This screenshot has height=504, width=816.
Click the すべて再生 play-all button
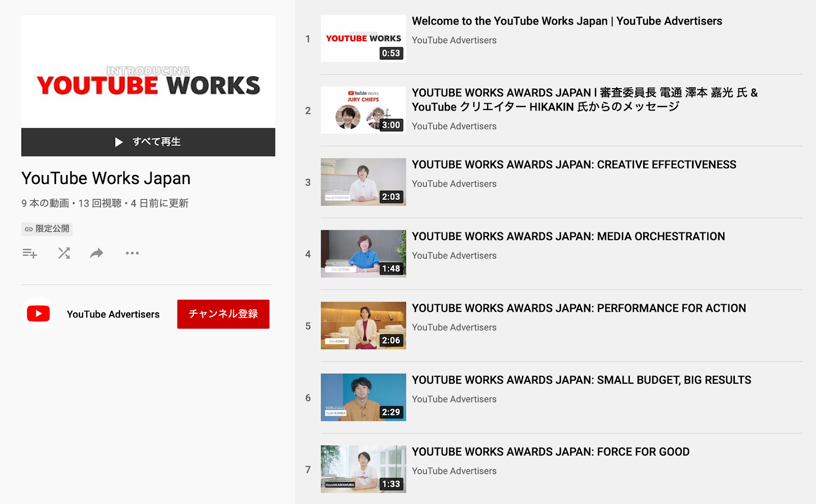coord(148,142)
